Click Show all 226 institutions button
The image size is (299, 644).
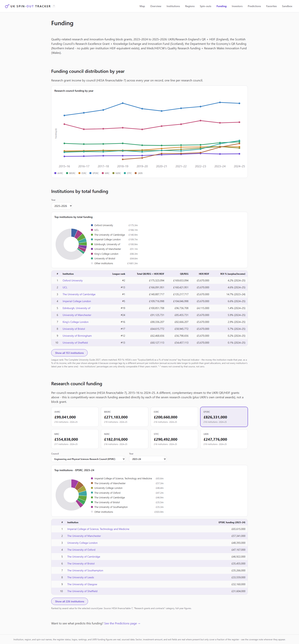pos(70,601)
